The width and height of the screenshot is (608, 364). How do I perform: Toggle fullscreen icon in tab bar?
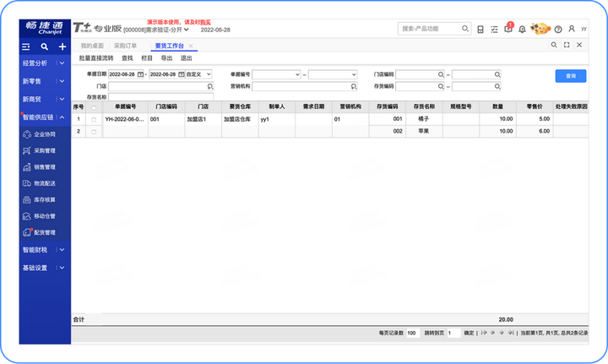point(567,45)
